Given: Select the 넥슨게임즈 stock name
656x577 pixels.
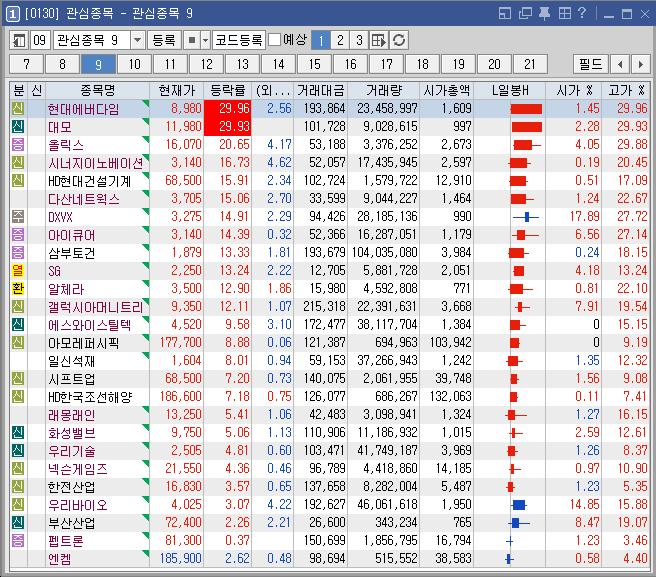Looking at the screenshot, I should click(x=78, y=469).
